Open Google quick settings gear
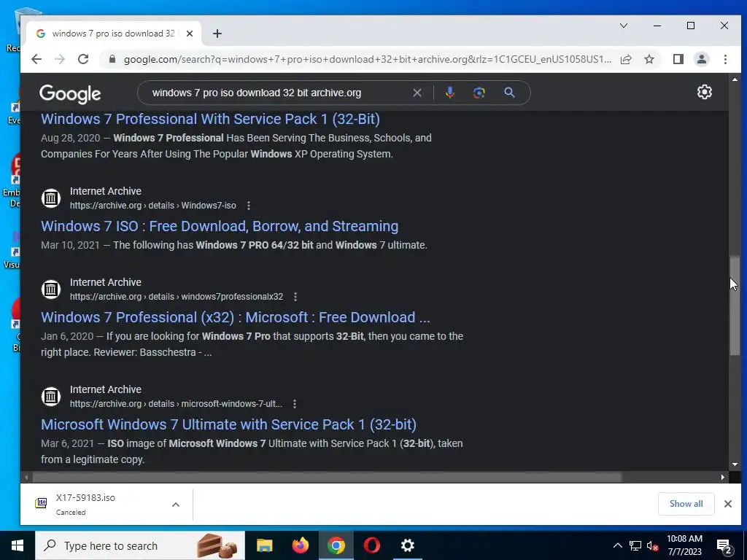The image size is (747, 560). pos(704,92)
